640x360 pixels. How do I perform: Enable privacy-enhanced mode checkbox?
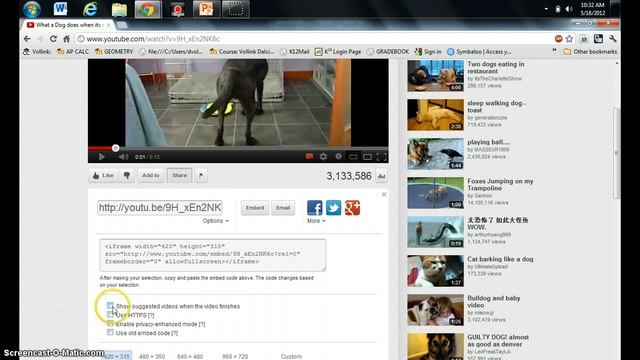click(x=110, y=324)
